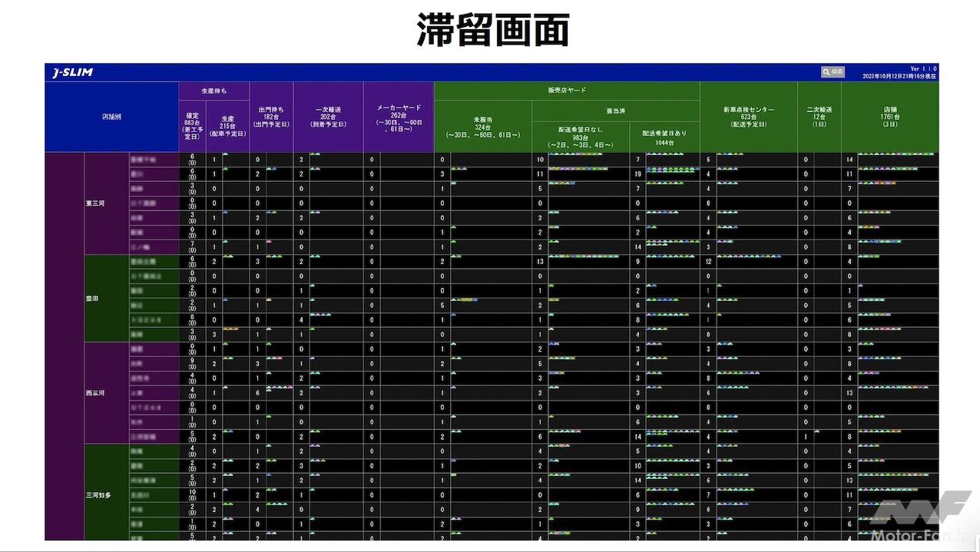The image size is (980, 552).
Task: Click the 配送希望日あり 1044台 header
Action: (x=665, y=137)
